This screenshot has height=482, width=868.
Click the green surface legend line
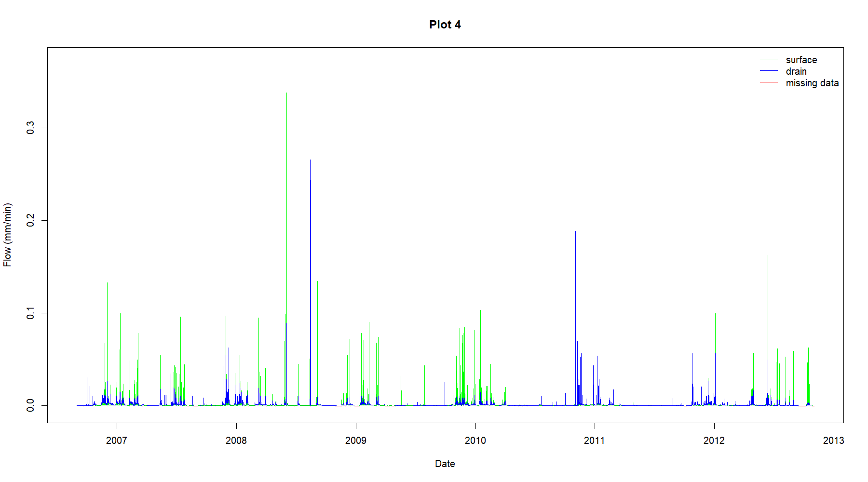pos(769,59)
